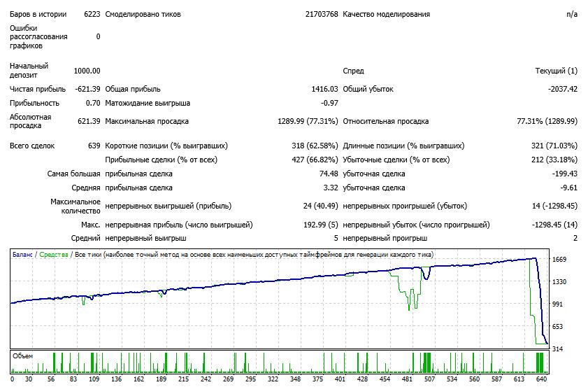Select the maximal consecutive profit value 192.99 (5)
Image resolution: width=588 pixels, height=387 pixels.
[321, 225]
